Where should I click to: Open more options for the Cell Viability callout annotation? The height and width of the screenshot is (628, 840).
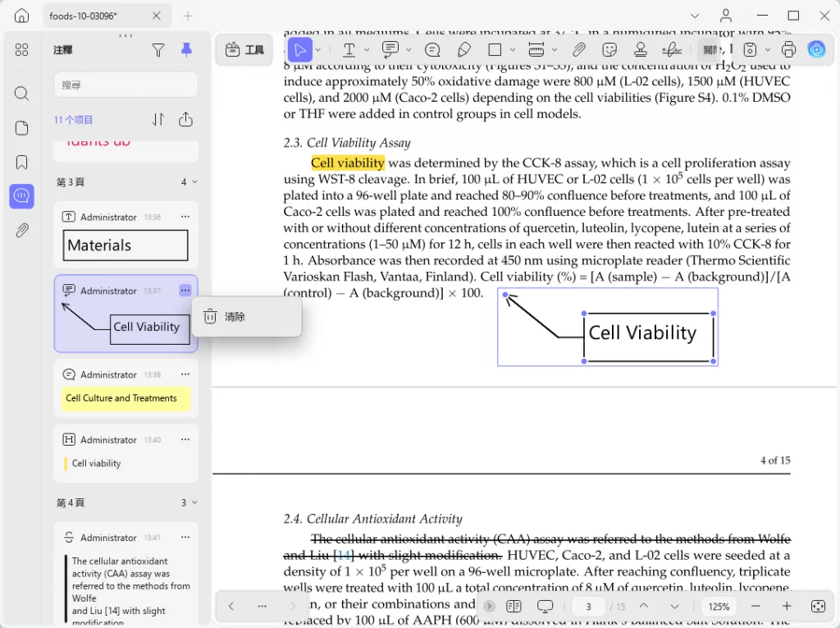coord(185,290)
